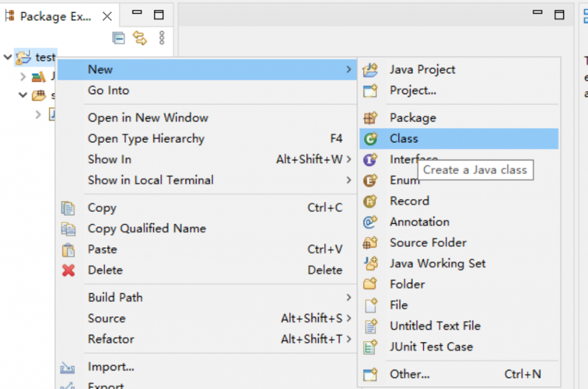Open the Package Explorer view menu dots

(161, 38)
